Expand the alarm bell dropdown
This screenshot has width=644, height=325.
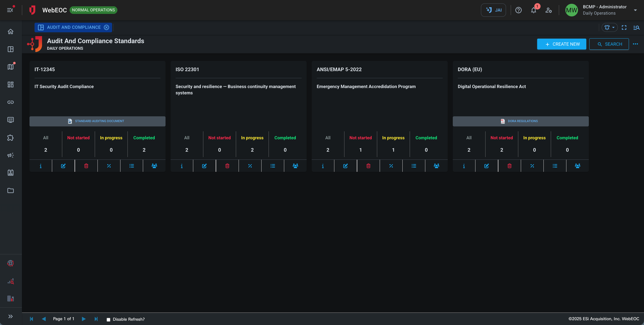point(609,27)
